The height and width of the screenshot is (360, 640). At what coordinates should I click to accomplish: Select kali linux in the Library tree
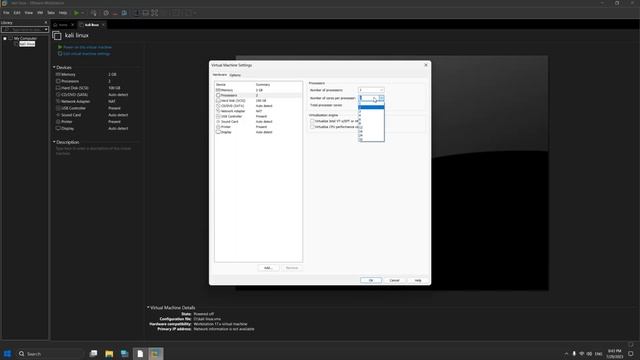click(27, 44)
